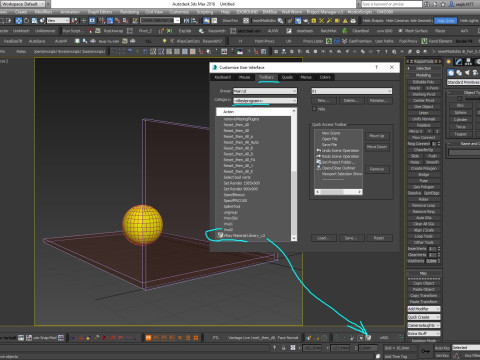Click the New... toolbar button
480x360 pixels.
coord(323,100)
